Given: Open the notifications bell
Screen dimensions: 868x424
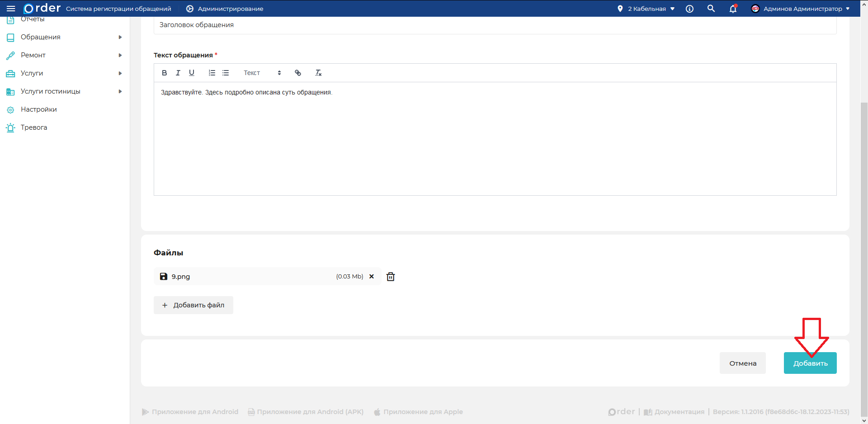Looking at the screenshot, I should click(733, 9).
